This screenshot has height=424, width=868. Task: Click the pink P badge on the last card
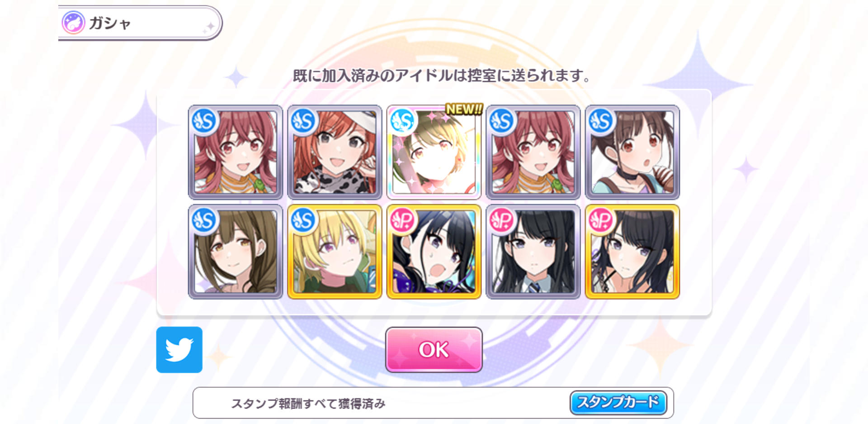tap(601, 220)
